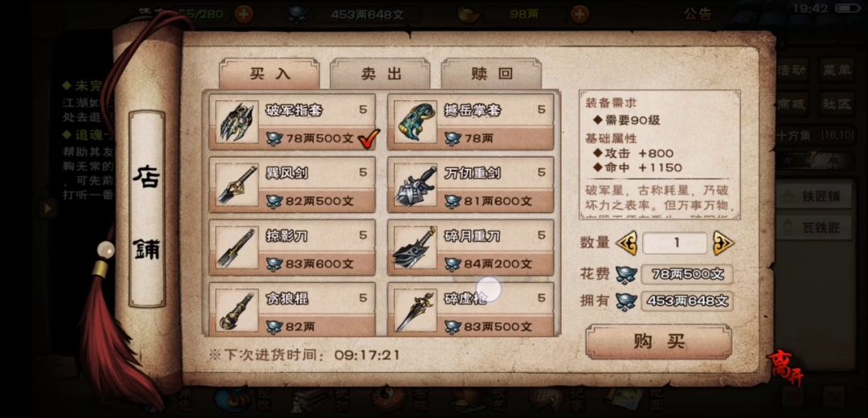Select the 碎虚枪 spear icon
The height and width of the screenshot is (418, 868).
(x=416, y=310)
